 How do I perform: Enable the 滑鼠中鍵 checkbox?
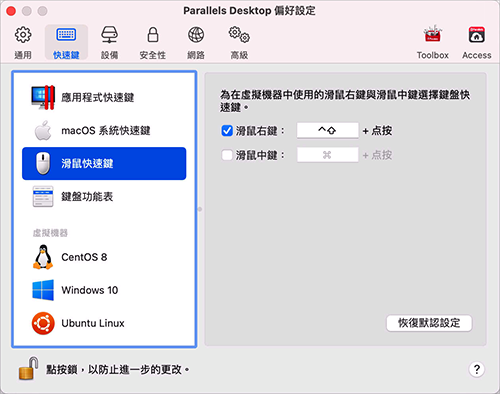(x=227, y=155)
